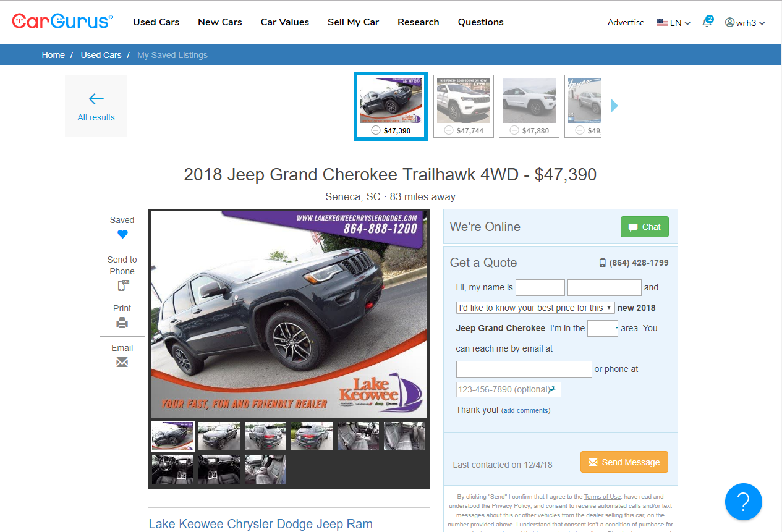The width and height of the screenshot is (782, 532).
Task: Remove the $47,744 listing using the minus icon
Action: pos(448,130)
